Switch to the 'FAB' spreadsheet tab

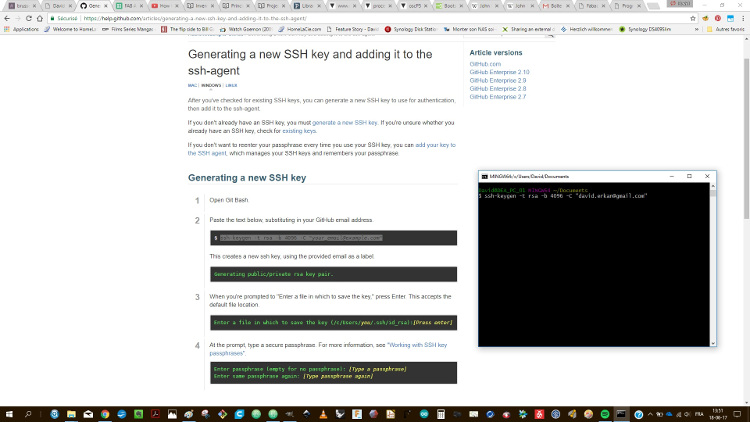pyautogui.click(x=129, y=6)
